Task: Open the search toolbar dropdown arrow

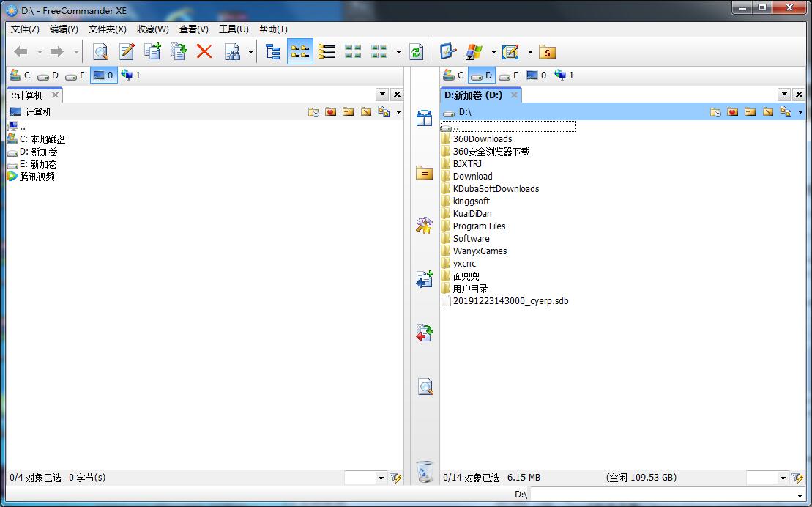Action: tap(250, 52)
